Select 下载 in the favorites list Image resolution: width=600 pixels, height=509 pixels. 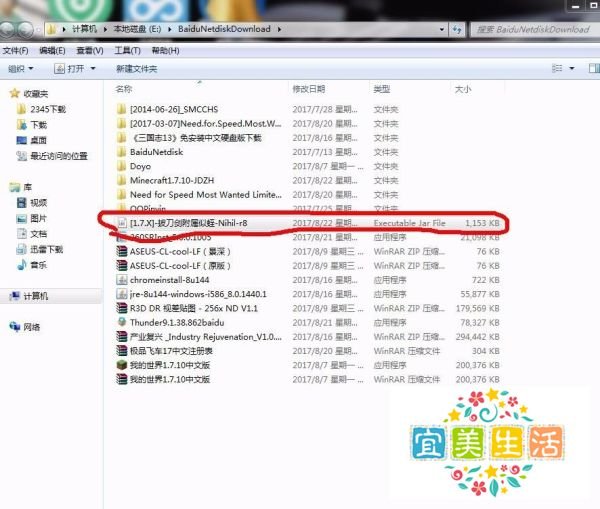(x=38, y=125)
